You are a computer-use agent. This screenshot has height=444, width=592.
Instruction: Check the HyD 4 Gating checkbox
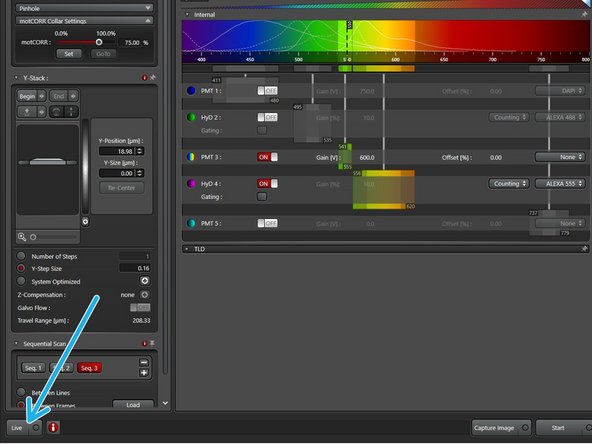[262, 196]
